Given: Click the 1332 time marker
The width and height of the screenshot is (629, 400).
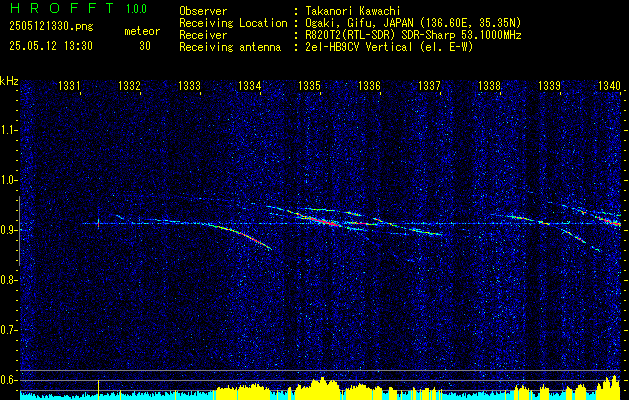Looking at the screenshot, I should click(130, 85).
